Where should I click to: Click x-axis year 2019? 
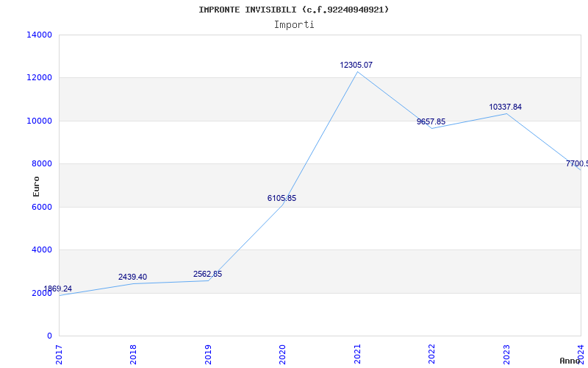pos(208,354)
